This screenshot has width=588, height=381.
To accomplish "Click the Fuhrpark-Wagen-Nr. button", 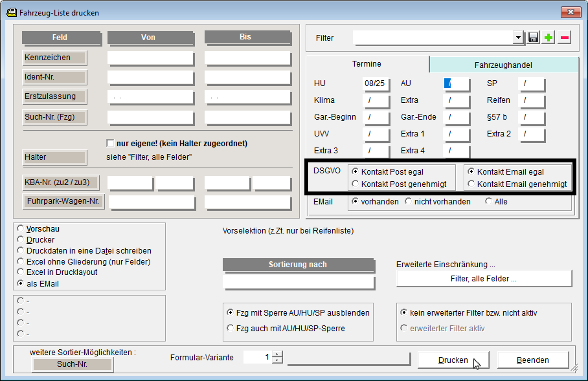I will coord(63,201).
